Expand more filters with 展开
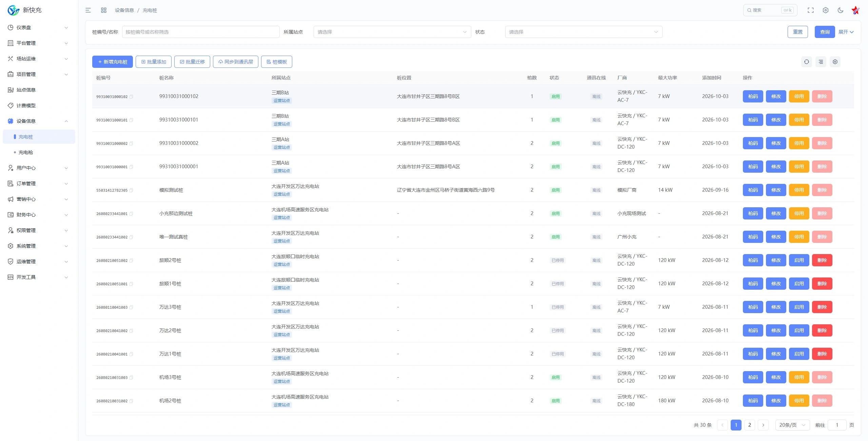868x441 pixels. (846, 32)
